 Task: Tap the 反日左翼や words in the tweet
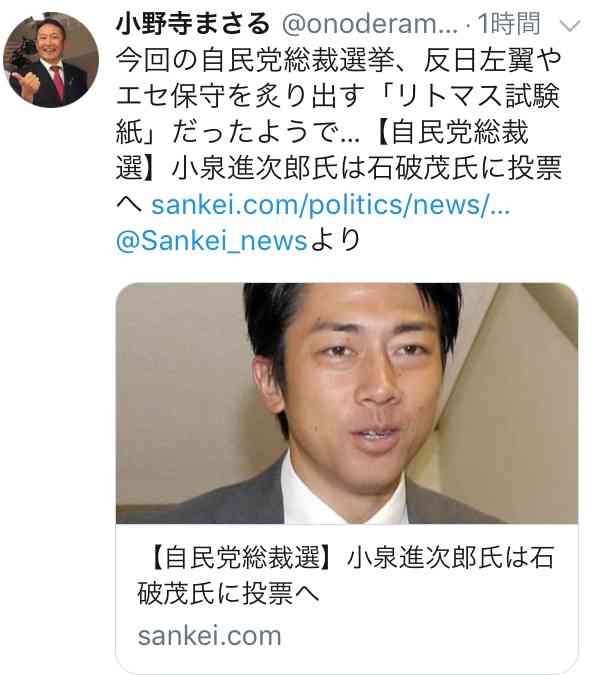(x=492, y=60)
